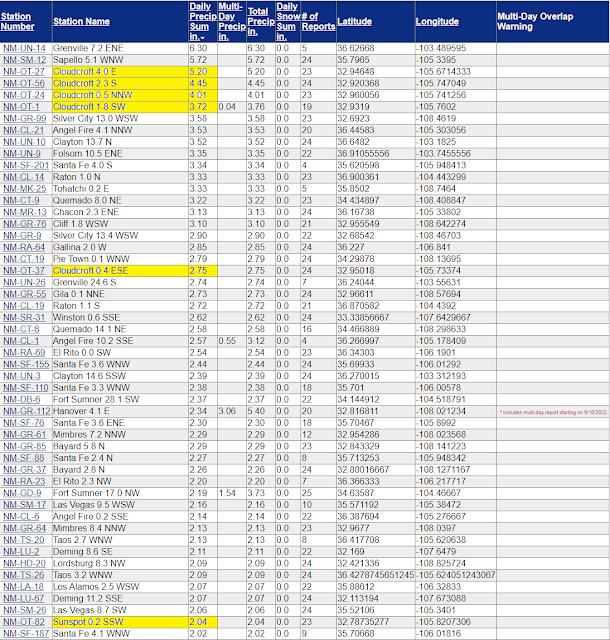Click multi-day precip value 3.06

[x=227, y=411]
